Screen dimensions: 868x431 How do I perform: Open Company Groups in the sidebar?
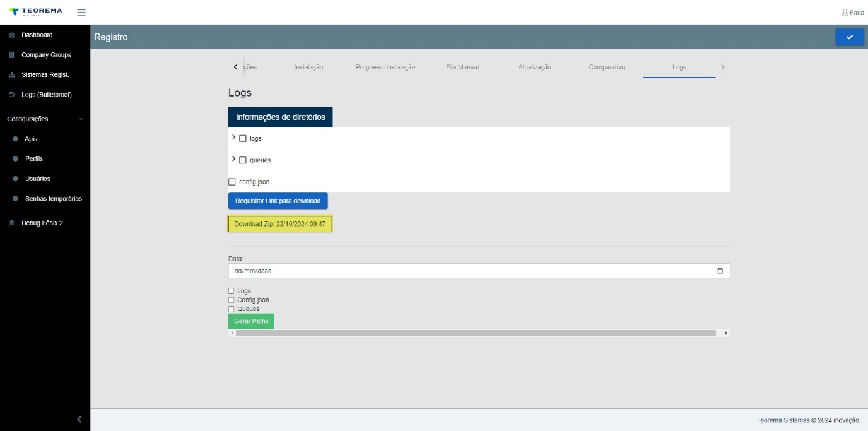tap(45, 55)
